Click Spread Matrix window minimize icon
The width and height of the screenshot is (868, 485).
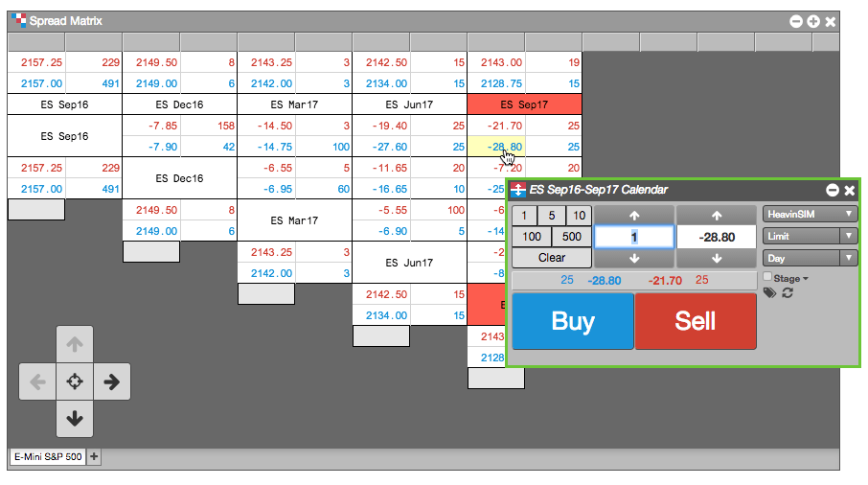click(x=796, y=22)
